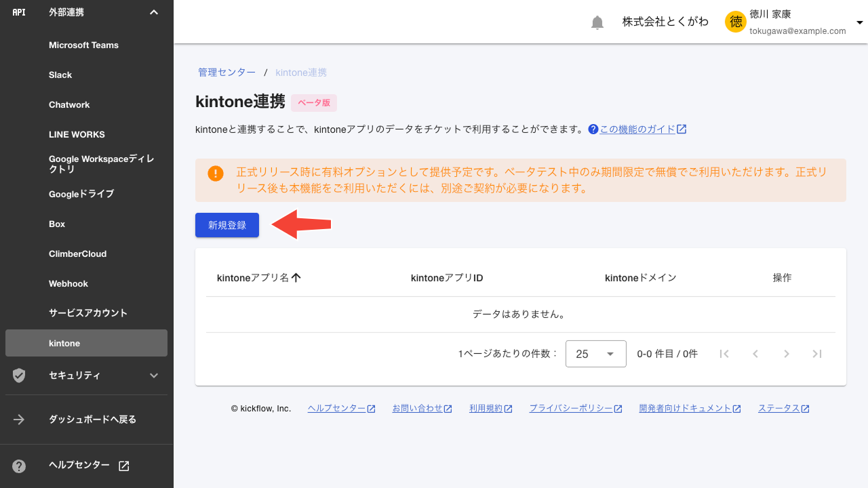868x488 pixels.
Task: Open the この機能のガイド link
Action: click(x=637, y=129)
